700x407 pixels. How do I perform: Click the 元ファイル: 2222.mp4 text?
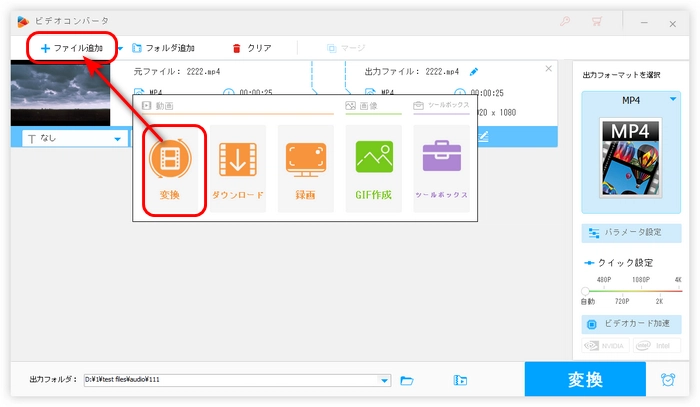(x=177, y=71)
